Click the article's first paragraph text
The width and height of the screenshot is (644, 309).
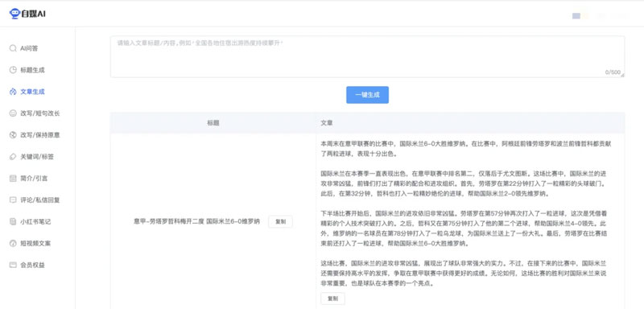click(x=466, y=149)
